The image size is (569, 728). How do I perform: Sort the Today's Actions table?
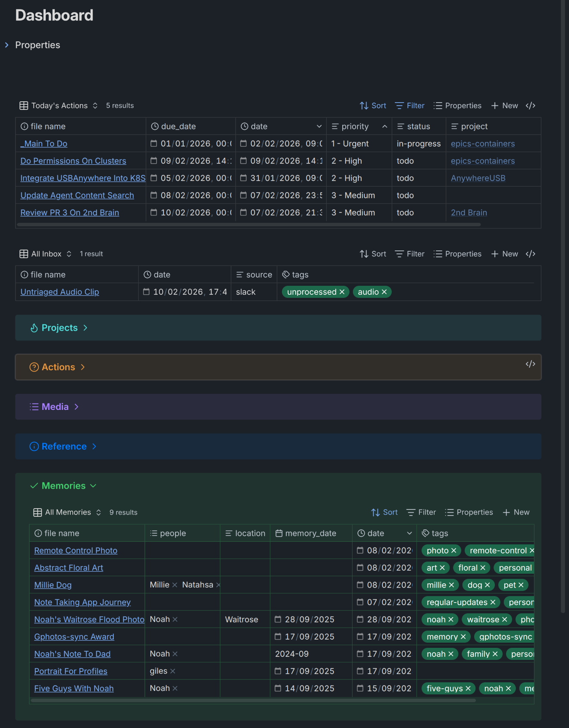(373, 106)
